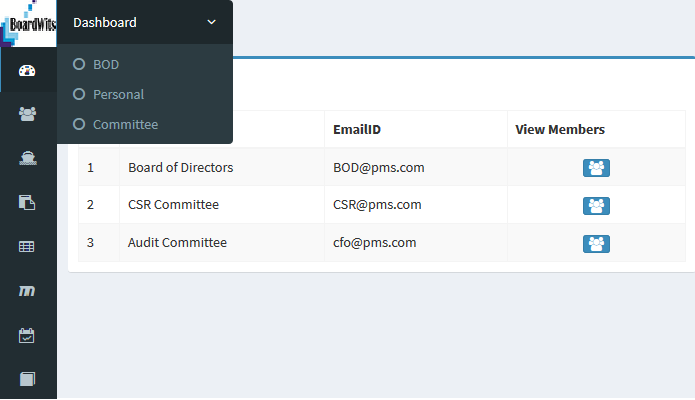
Task: View members of Board of Directors
Action: point(596,168)
